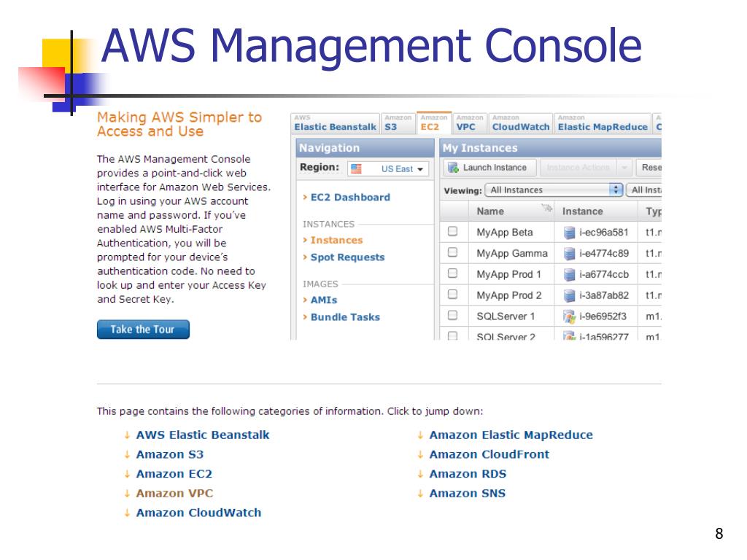Jump to Amazon CloudFront section link

coord(489,454)
